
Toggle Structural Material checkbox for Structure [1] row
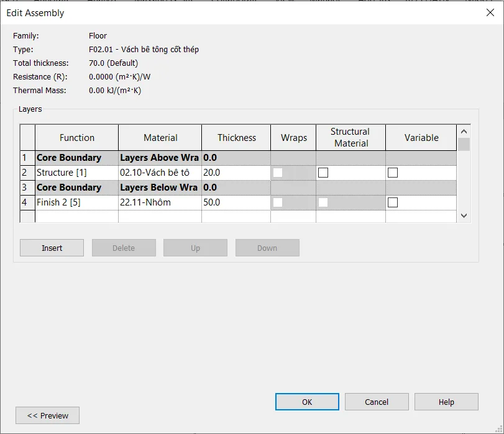323,173
